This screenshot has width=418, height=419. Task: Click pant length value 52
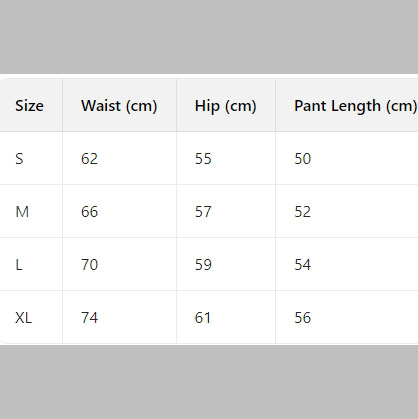tap(302, 211)
